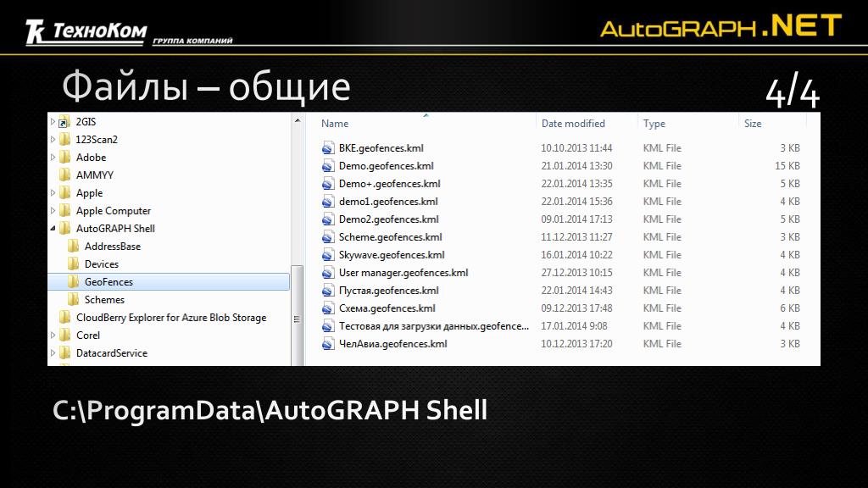Click the Тестовая для загрузки данных file icon
Viewport: 868px width, 488px height.
[328, 326]
